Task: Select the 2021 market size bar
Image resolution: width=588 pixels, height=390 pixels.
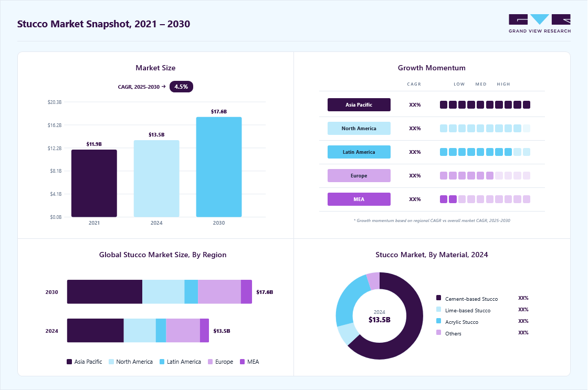Action: 94,183
